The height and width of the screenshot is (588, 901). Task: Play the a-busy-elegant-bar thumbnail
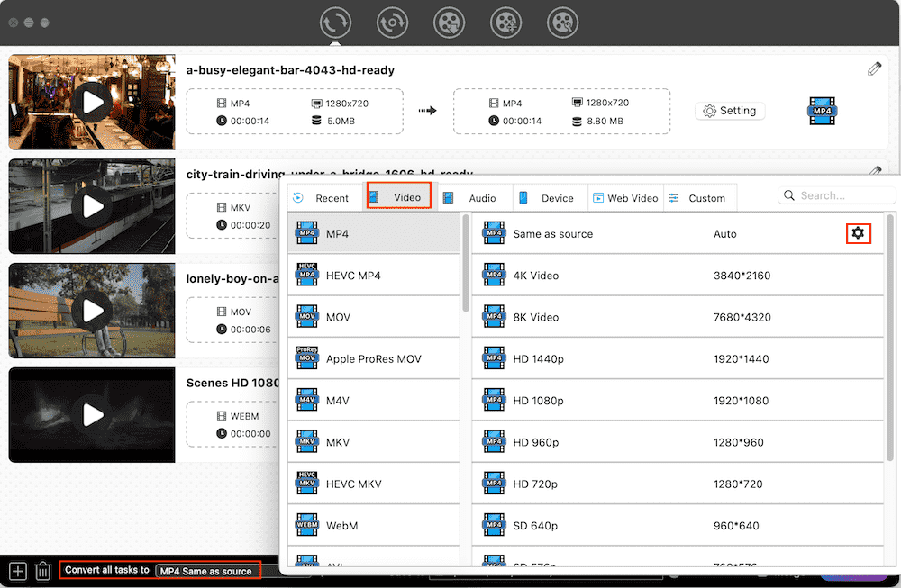point(92,103)
